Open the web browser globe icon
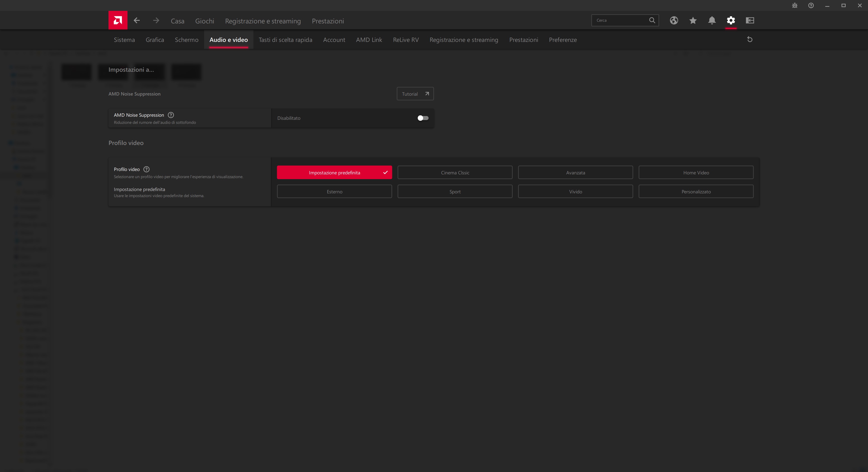Image resolution: width=868 pixels, height=472 pixels. coord(674,21)
